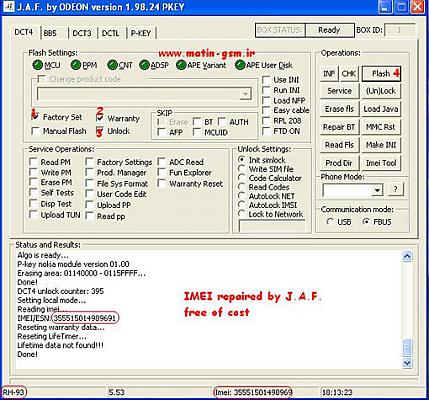
Task: Click the (Un)Lock button
Action: click(x=381, y=91)
